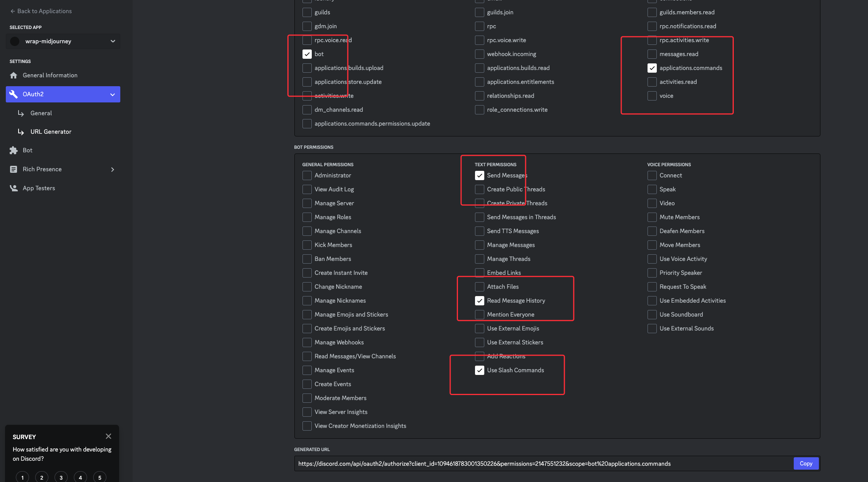Click the Bot puzzle-piece icon

pyautogui.click(x=14, y=150)
